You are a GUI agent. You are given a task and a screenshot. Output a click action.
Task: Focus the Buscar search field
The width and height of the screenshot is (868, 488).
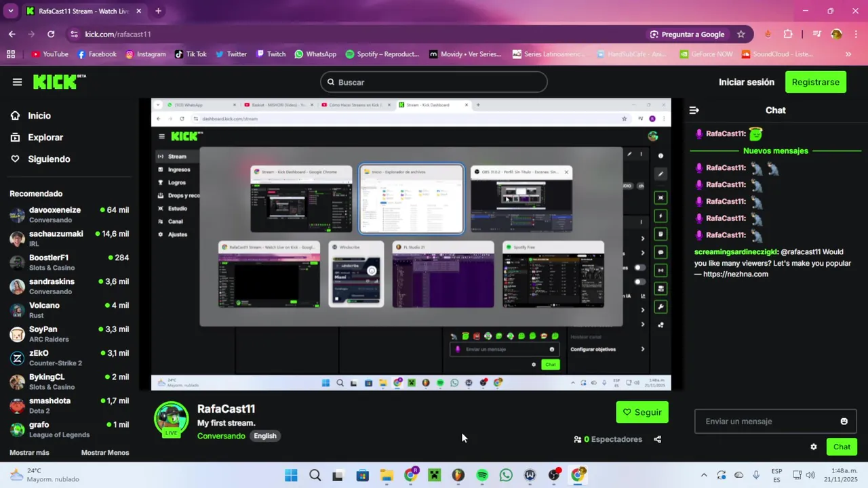(434, 82)
